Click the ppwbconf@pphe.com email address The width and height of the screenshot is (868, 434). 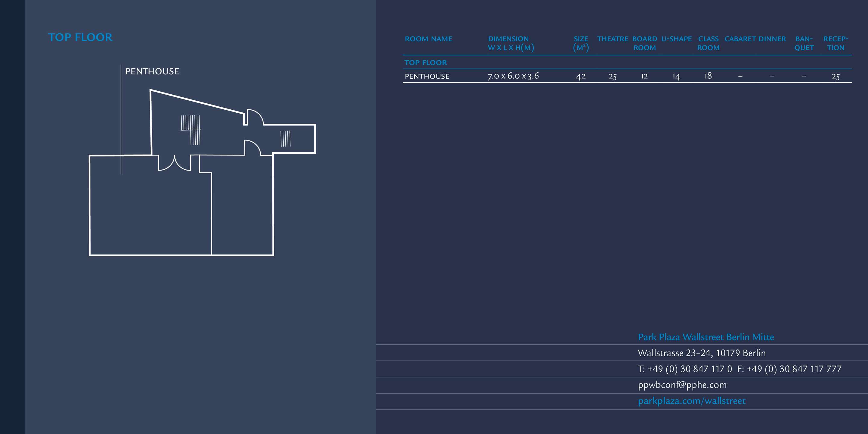pos(682,385)
